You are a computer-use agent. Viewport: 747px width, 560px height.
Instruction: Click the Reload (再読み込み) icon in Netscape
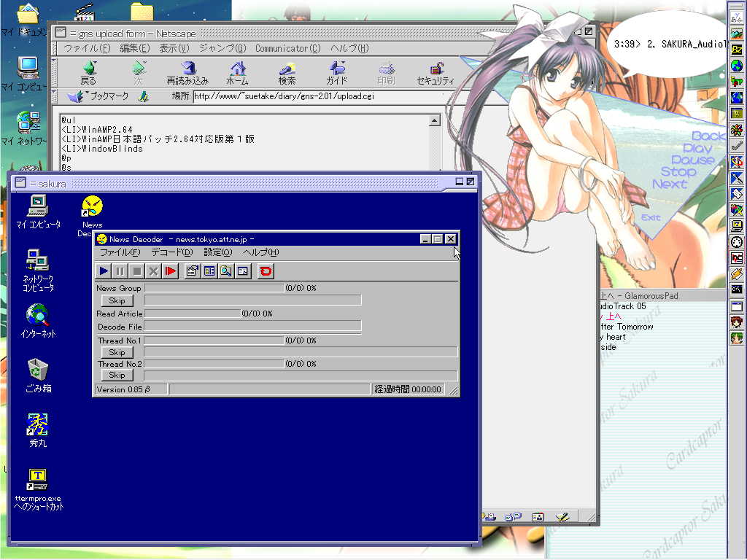click(x=187, y=72)
